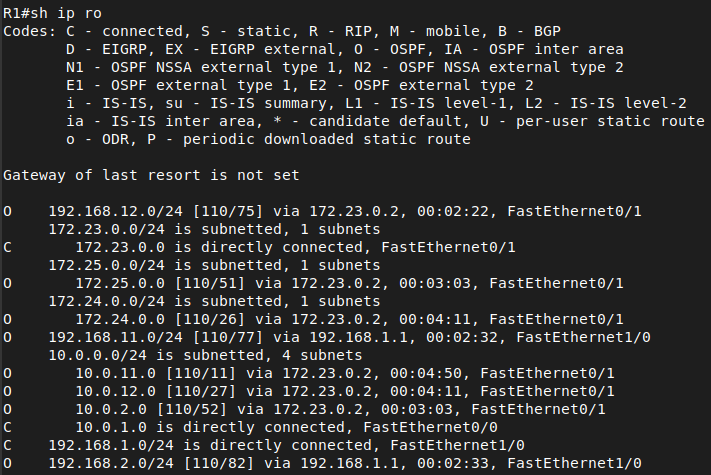Click the 172.25.0.0 [110/51] route

313,283
